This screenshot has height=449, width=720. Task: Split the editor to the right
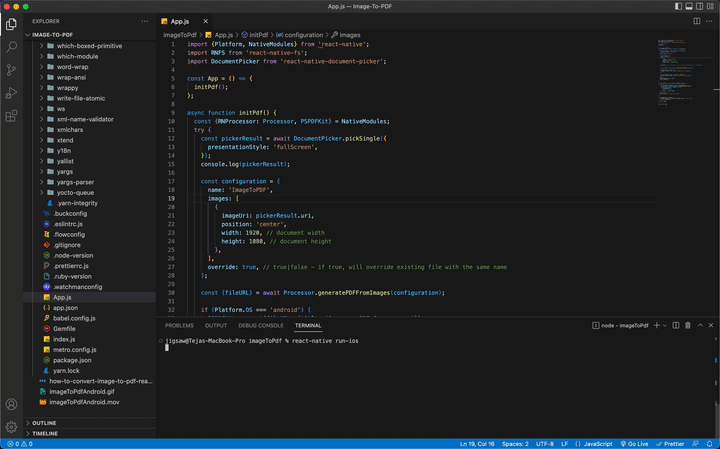coord(697,20)
